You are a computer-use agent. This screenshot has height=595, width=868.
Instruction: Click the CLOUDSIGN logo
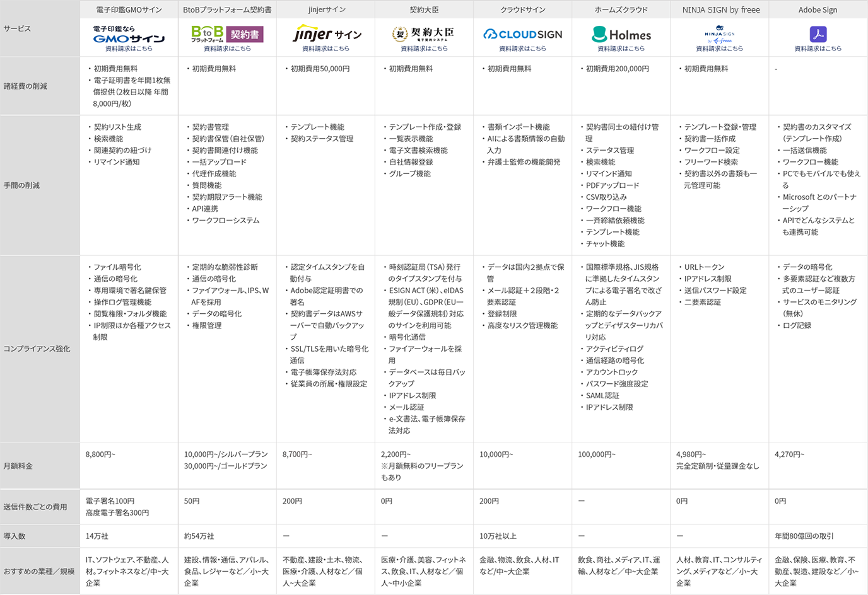522,34
